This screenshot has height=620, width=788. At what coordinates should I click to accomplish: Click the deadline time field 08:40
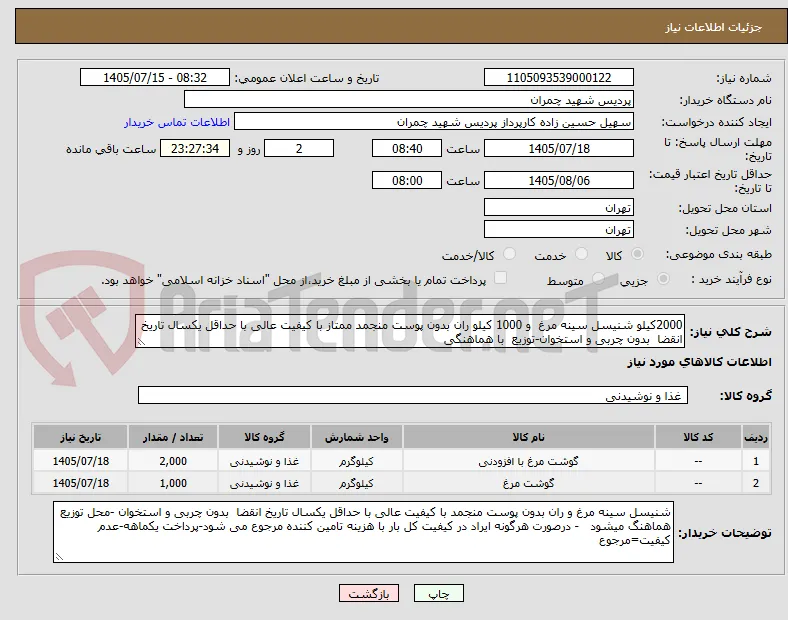coord(407,148)
